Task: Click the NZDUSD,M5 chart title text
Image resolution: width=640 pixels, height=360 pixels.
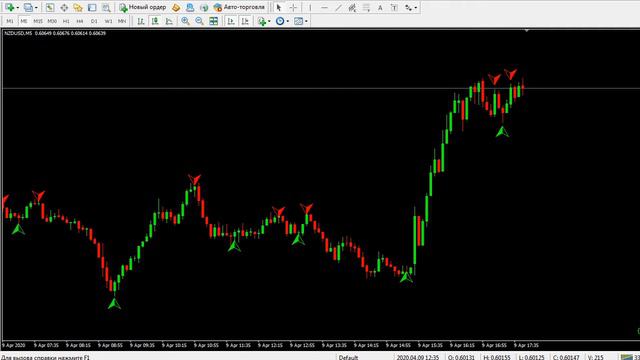Action: coord(18,33)
